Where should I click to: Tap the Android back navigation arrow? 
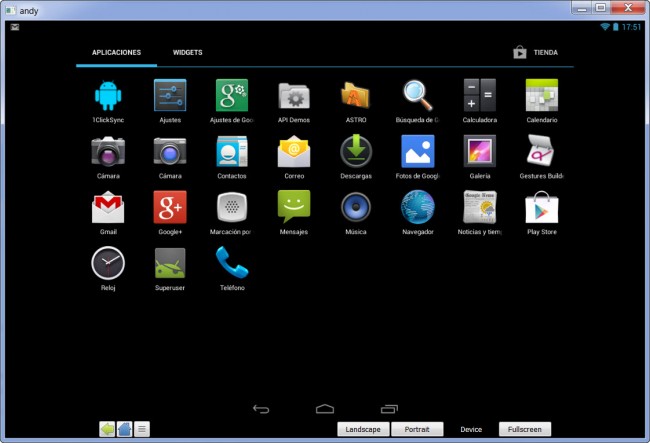coord(261,409)
